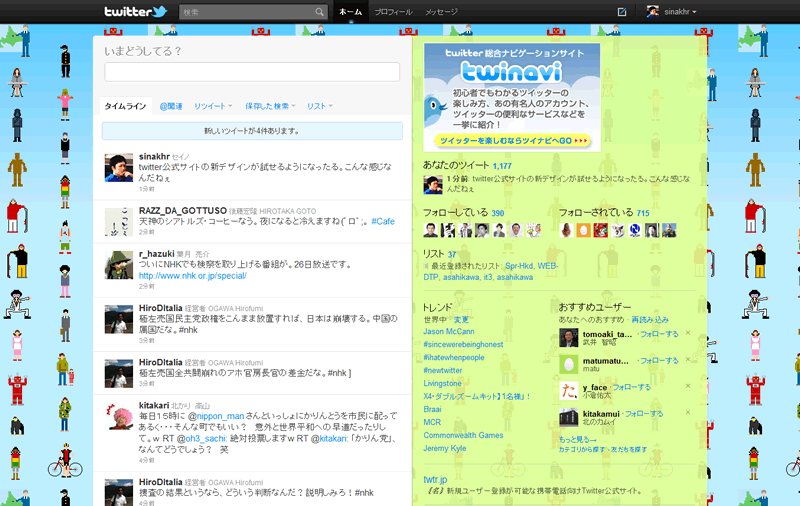This screenshot has height=506, width=800.
Task: Expand the 保存した検索 dropdown tab
Action: tap(270, 106)
